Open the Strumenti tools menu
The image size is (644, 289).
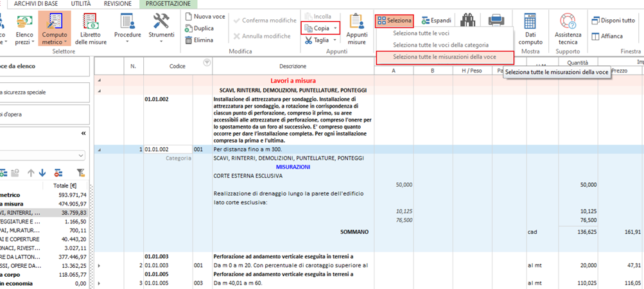click(161, 28)
